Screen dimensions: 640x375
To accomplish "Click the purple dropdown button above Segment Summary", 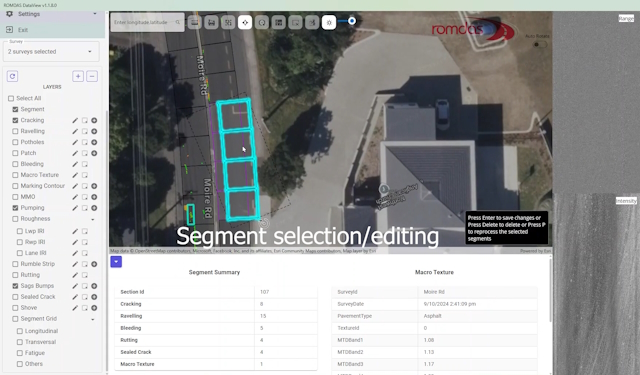I will coord(116,262).
